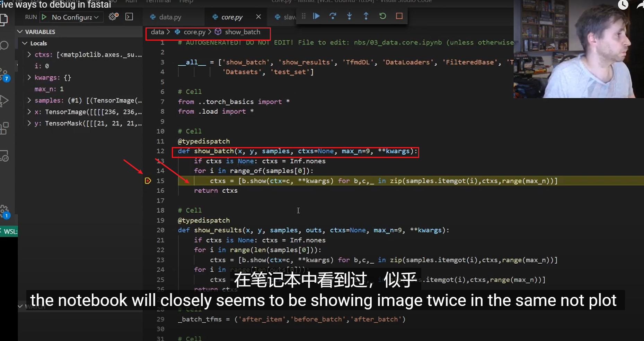The image size is (644, 341).
Task: Expand the ctxs variable entry
Action: (29, 54)
